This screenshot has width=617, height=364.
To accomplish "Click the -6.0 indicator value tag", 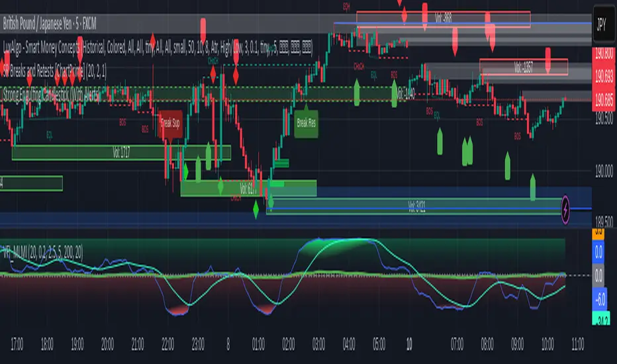I will coord(600,300).
